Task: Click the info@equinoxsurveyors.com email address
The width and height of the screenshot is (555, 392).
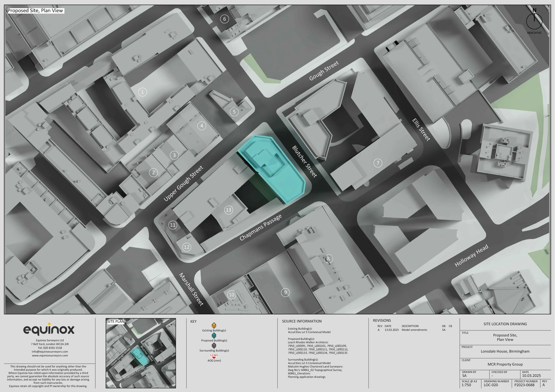Action: 50,351
